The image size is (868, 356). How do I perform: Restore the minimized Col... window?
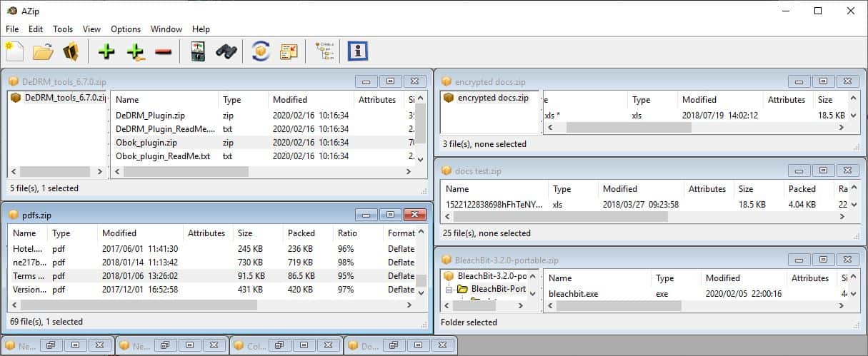point(279,345)
